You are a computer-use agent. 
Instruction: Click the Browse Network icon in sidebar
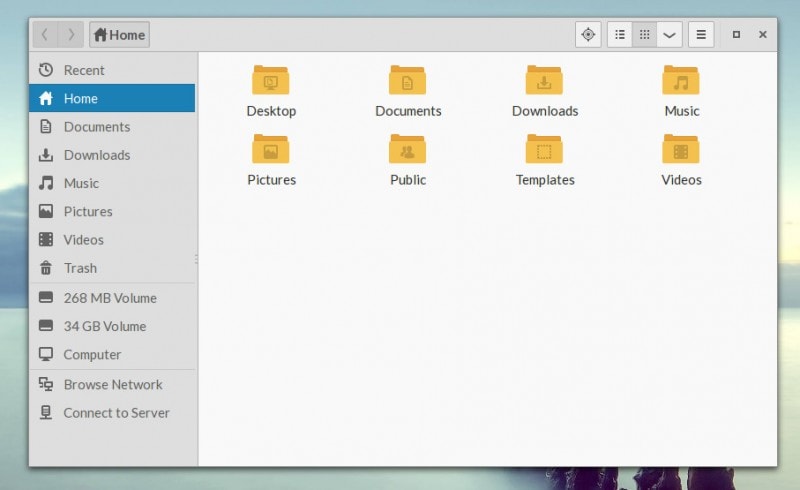pyautogui.click(x=46, y=384)
